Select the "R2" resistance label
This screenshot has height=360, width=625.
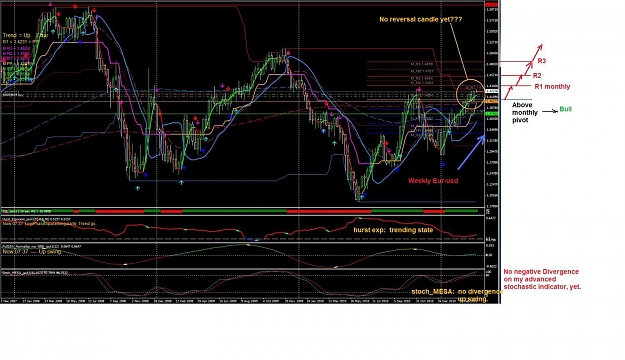537,75
